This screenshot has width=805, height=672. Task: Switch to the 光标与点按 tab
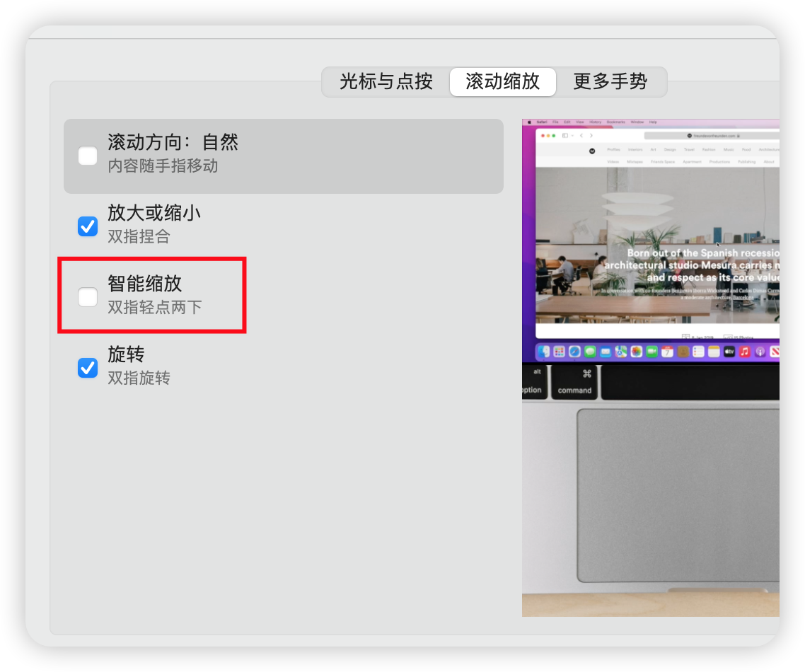coord(386,82)
